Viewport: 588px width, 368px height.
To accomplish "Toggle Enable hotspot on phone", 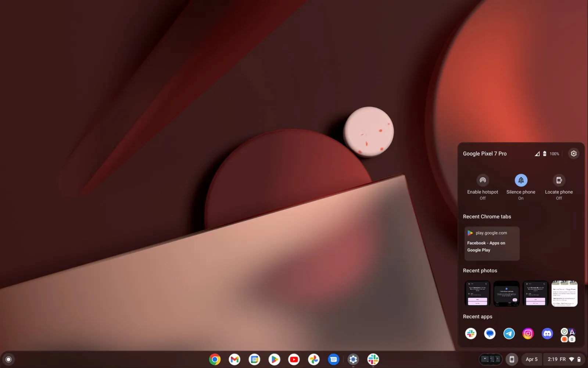I will (483, 180).
